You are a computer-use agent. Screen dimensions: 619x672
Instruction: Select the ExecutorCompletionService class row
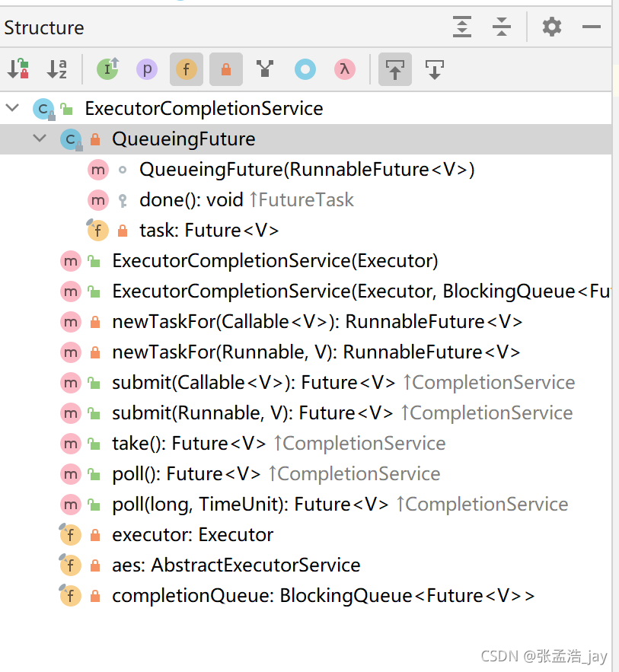pyautogui.click(x=305, y=108)
